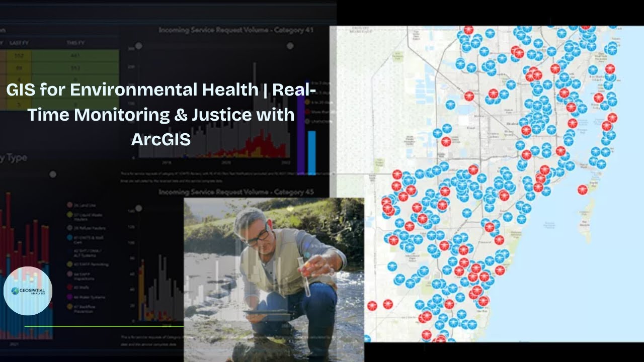This screenshot has width=644, height=362.
Task: Select the 'THIS FY' column header
Action: click(75, 43)
